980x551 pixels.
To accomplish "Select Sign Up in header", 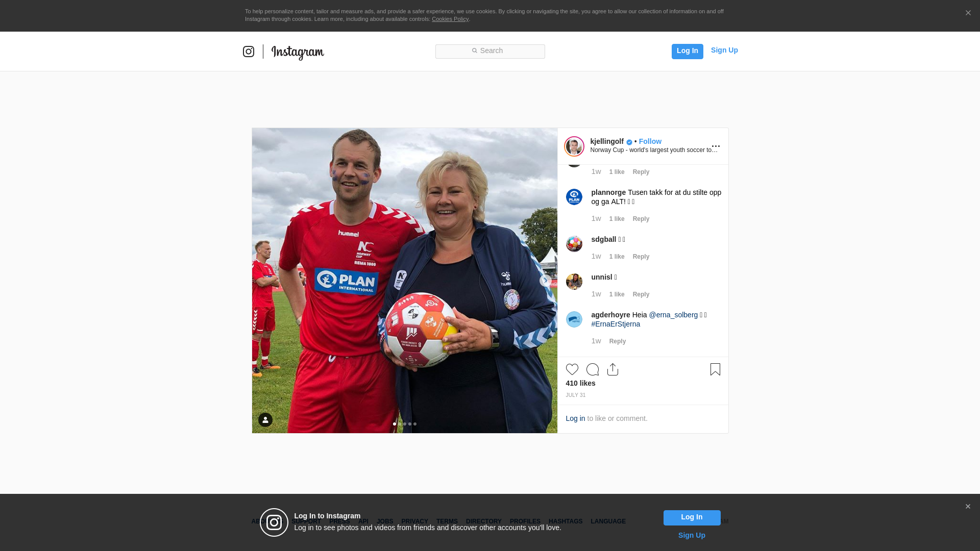I will coord(724,50).
